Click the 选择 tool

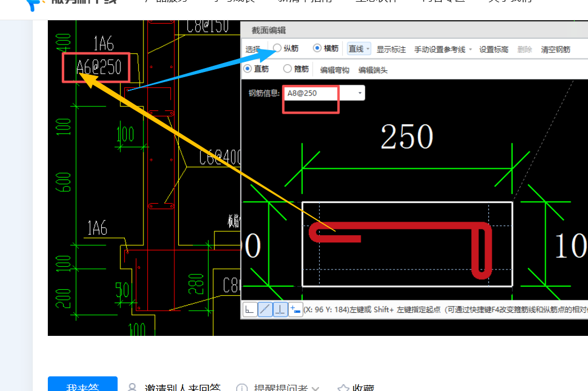[253, 50]
